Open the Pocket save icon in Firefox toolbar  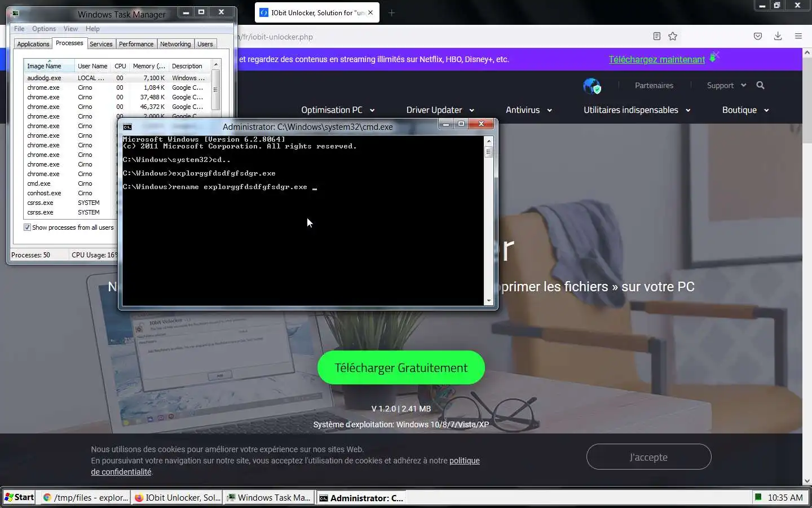(x=758, y=36)
